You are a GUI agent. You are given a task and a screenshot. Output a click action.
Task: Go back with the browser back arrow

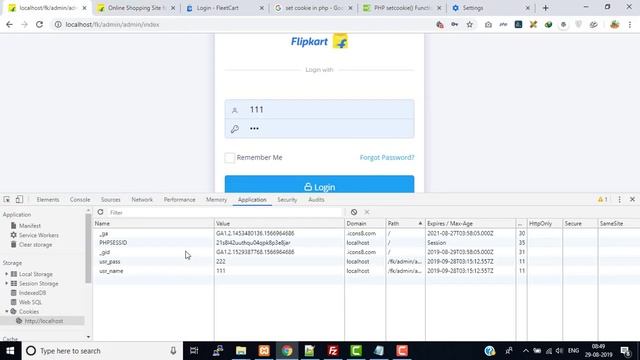(9, 24)
